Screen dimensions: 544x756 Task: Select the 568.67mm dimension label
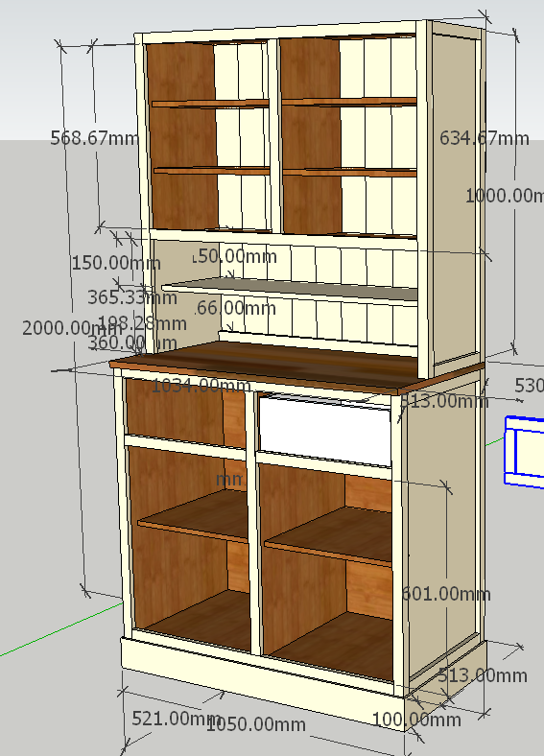click(x=95, y=138)
